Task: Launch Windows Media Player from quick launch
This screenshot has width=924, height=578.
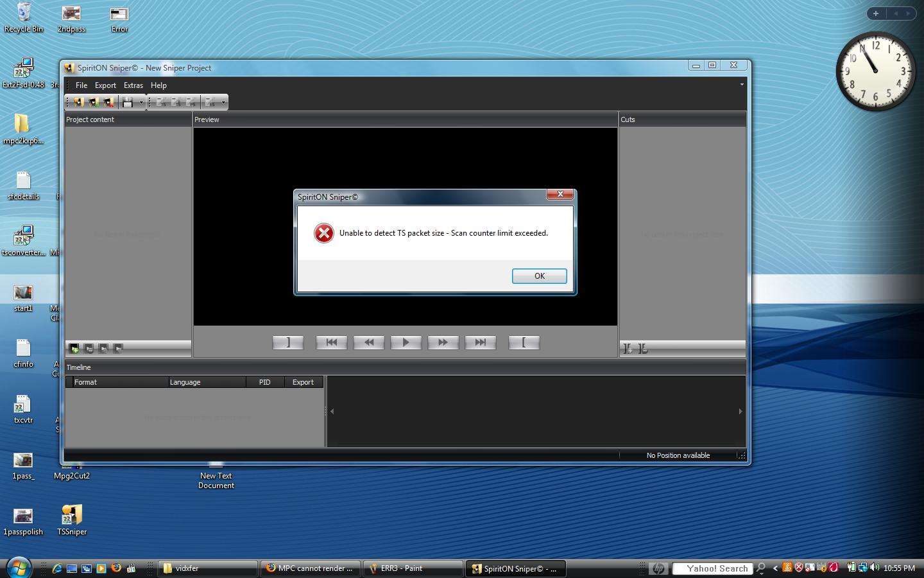Action: (x=101, y=568)
